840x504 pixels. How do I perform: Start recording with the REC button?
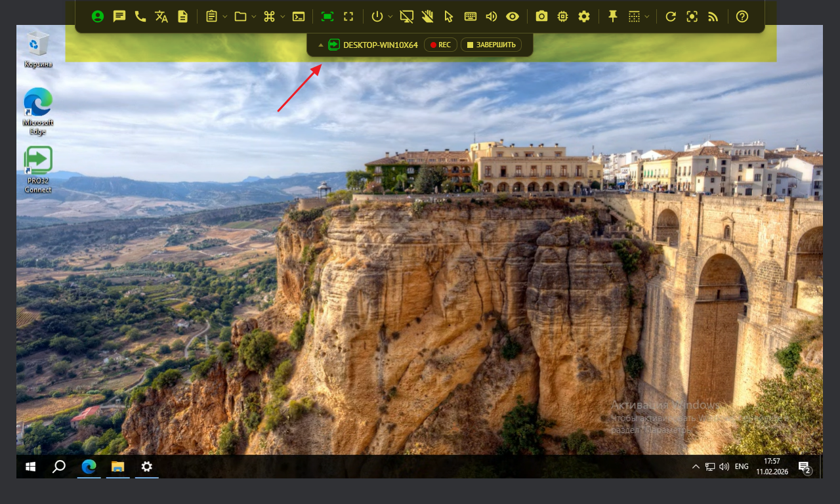click(x=440, y=45)
